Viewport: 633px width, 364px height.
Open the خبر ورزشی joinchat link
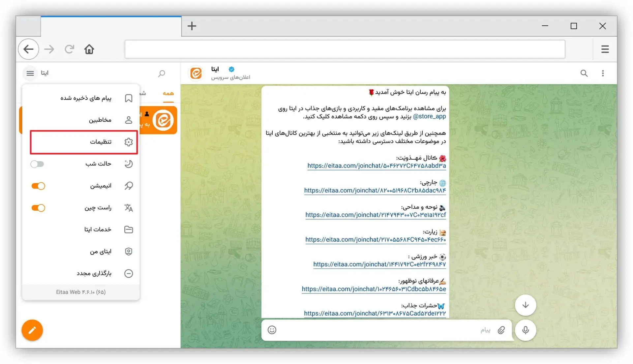379,264
